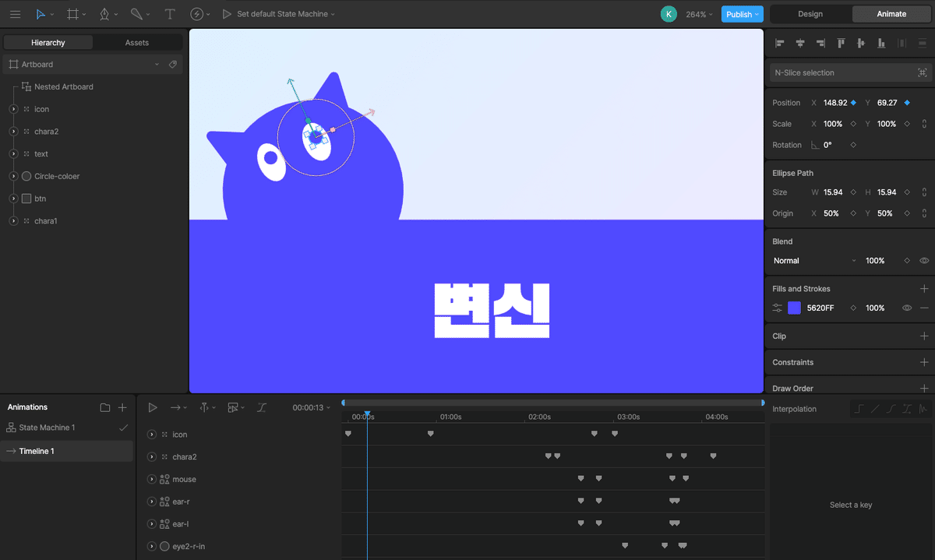Expand the eye2-r-in timeline row
Viewport: 935px width, 560px height.
152,547
